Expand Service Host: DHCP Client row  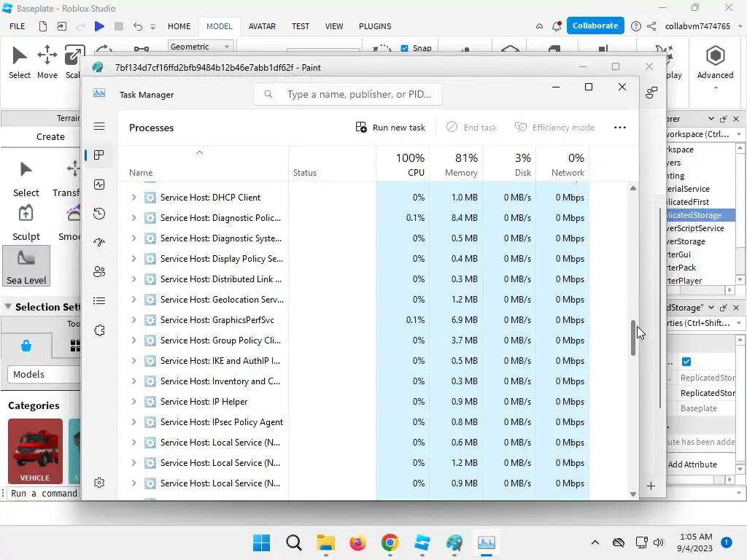(134, 198)
